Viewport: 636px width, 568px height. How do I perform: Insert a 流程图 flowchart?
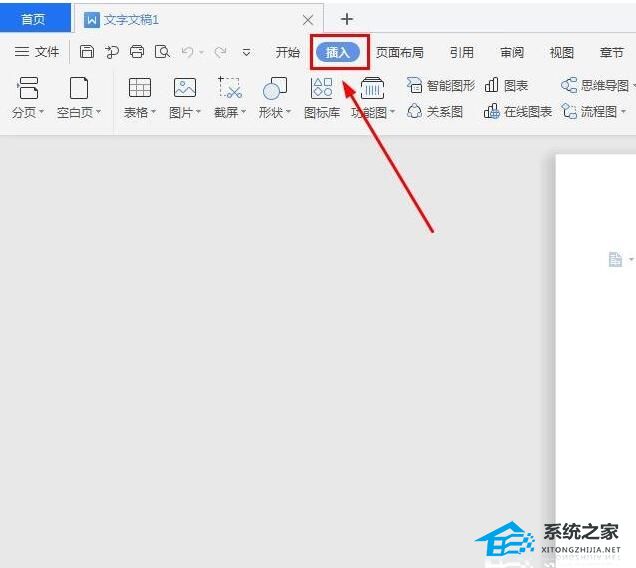click(589, 112)
